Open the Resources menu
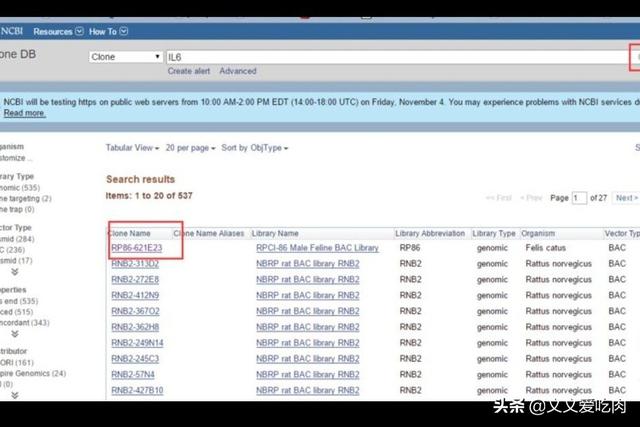The width and height of the screenshot is (640, 427). (58, 31)
